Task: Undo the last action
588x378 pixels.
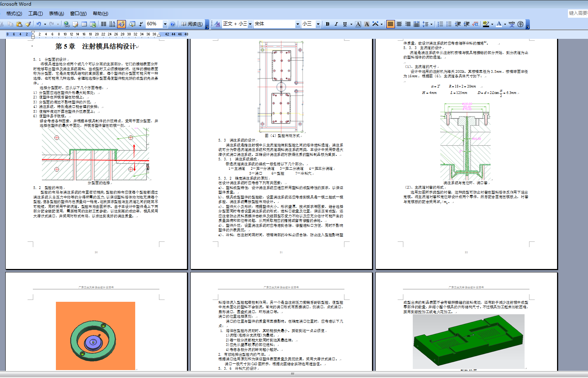Action: 39,24
